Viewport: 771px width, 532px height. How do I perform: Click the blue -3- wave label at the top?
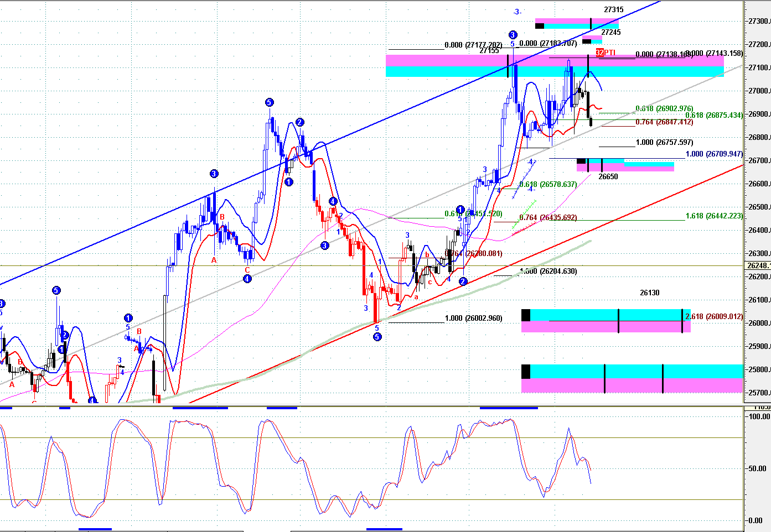pos(516,12)
